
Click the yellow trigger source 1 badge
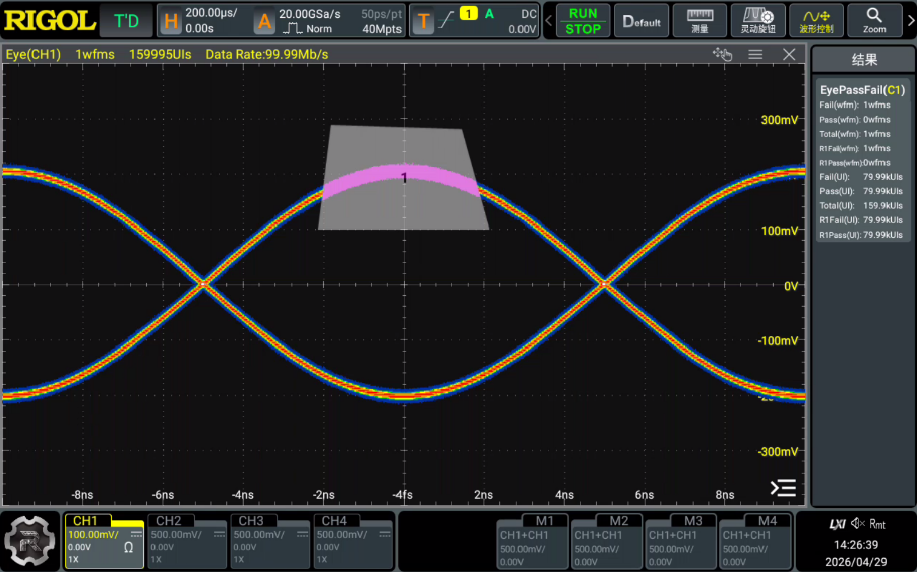tap(468, 13)
